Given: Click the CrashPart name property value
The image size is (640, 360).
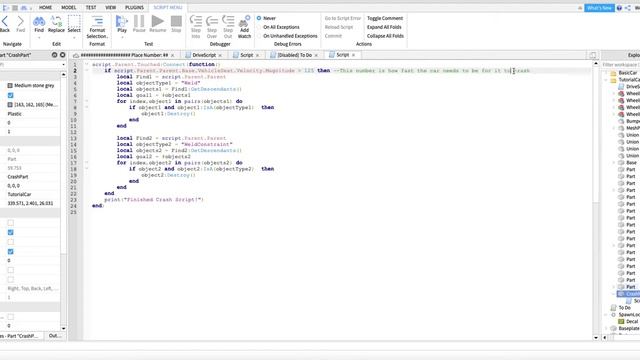Looking at the screenshot, I should click(18, 177).
